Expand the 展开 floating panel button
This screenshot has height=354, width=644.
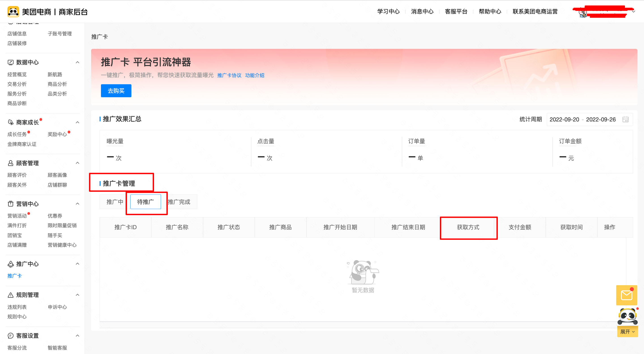point(627,332)
